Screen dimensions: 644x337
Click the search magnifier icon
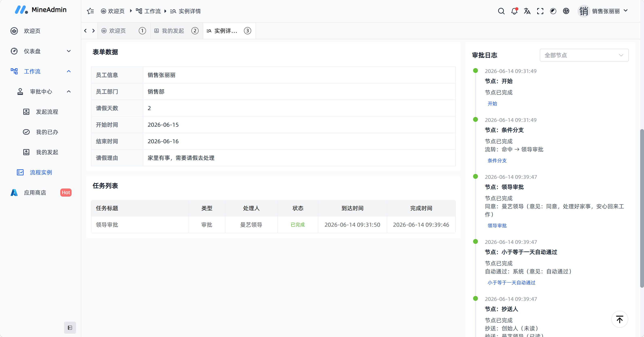[x=501, y=11]
